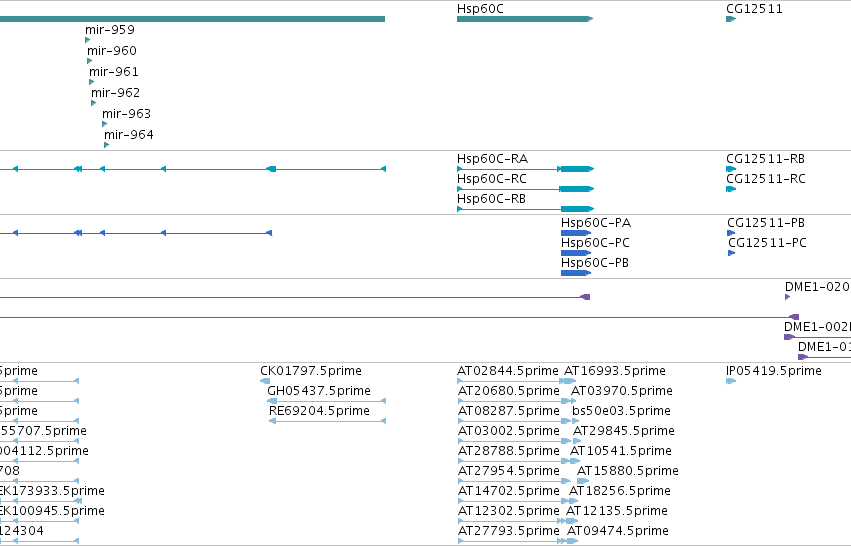The image size is (851, 546).
Task: Click the mir-959 arrow glyph
Action: [x=87, y=40]
